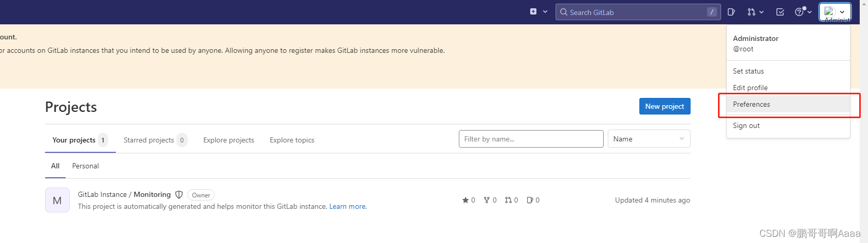Click the Updated 4 minutes ago text
Viewport: 868px width, 243px height.
tap(652, 200)
